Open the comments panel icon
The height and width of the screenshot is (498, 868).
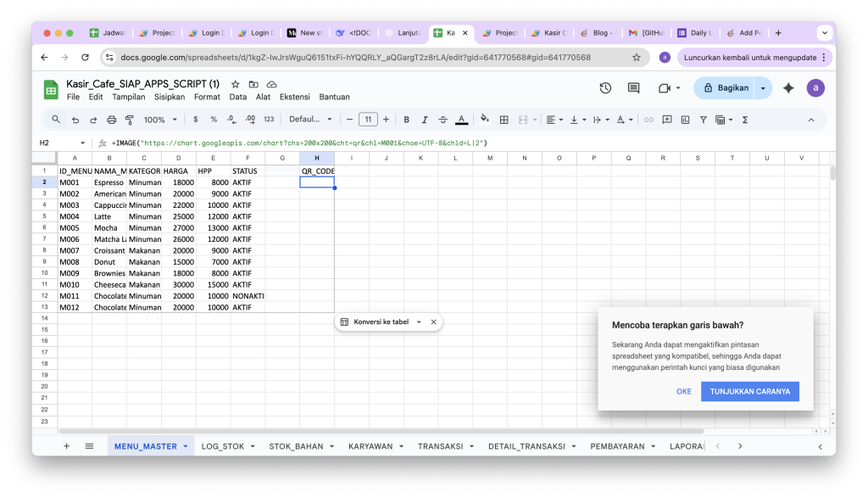click(633, 88)
